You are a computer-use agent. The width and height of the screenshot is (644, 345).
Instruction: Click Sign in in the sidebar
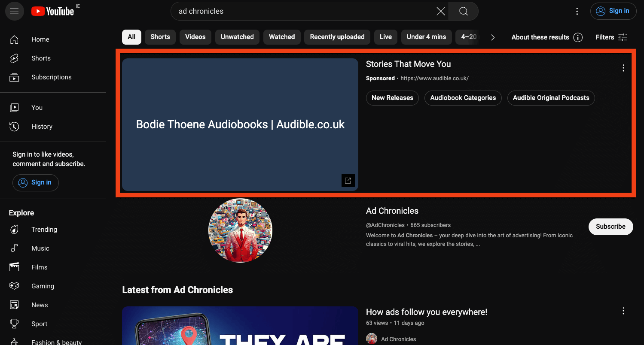pos(36,182)
